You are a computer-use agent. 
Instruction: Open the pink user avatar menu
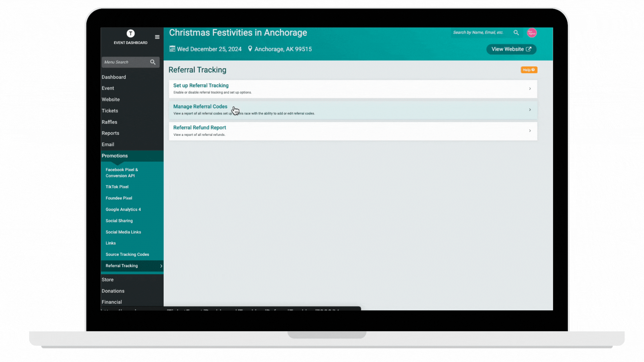click(532, 33)
